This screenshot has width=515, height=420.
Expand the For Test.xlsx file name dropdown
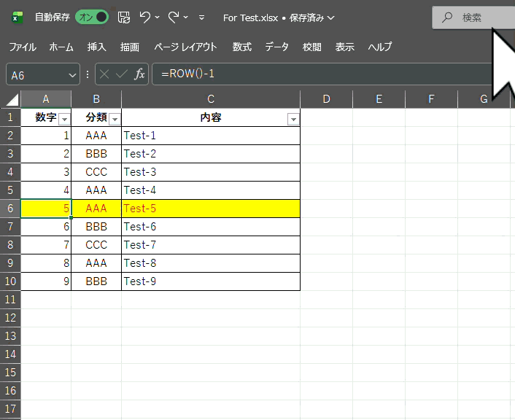point(331,17)
